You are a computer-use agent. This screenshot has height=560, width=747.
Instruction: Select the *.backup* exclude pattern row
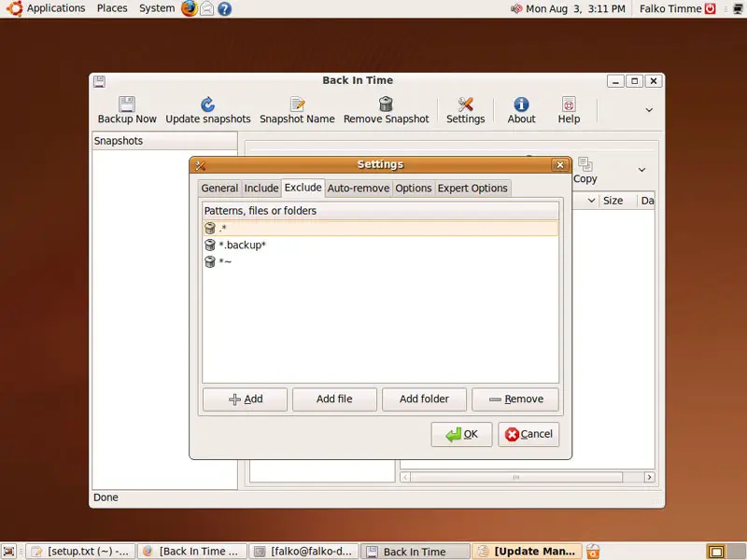pyautogui.click(x=380, y=245)
